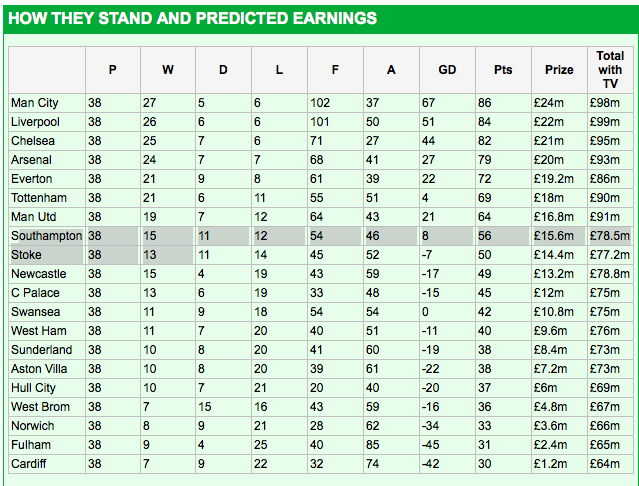Click the GD column header

coord(447,70)
